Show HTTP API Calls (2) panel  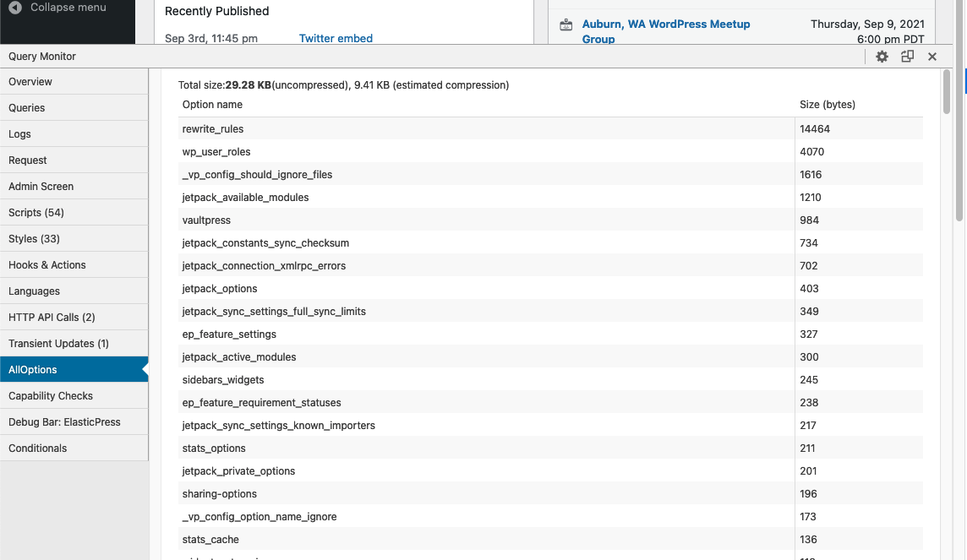[x=52, y=318]
